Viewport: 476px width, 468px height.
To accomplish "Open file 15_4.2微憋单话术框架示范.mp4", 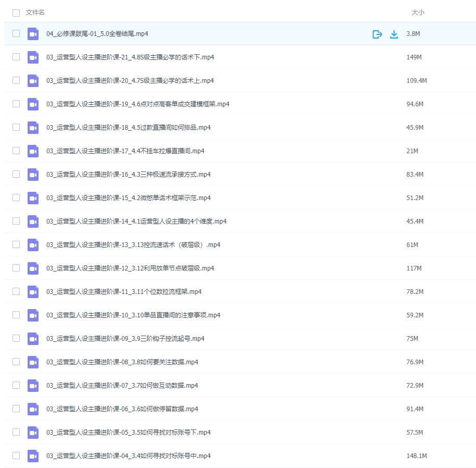I will [128, 198].
